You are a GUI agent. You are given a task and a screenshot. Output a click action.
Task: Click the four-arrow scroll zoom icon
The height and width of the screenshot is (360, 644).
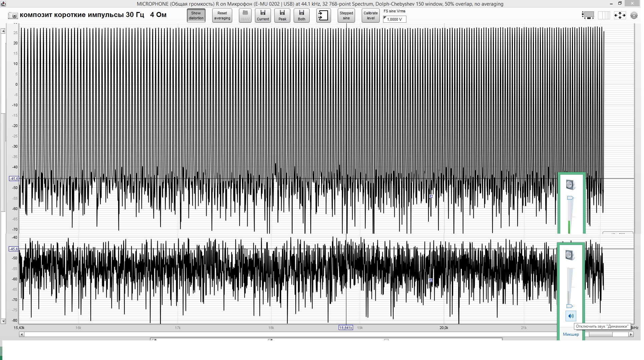[x=620, y=15]
